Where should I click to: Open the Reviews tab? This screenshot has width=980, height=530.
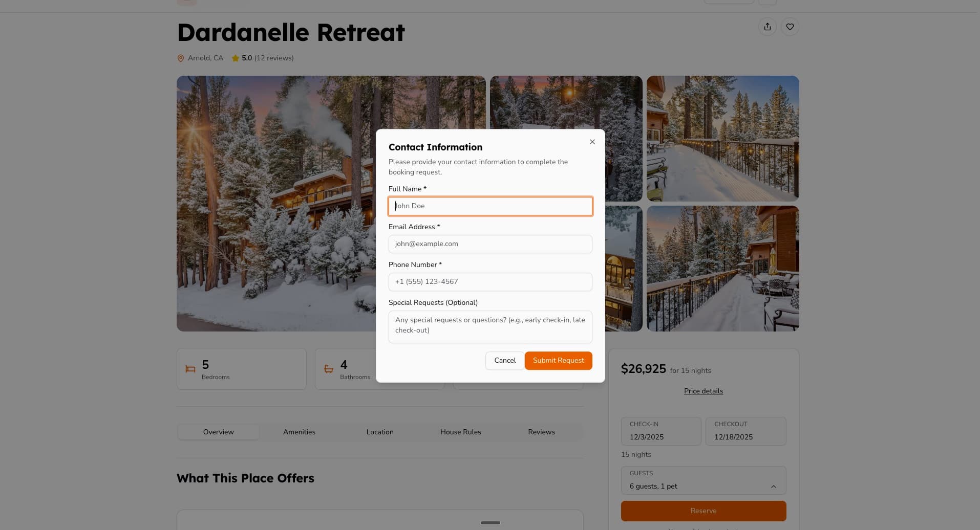[x=541, y=432]
